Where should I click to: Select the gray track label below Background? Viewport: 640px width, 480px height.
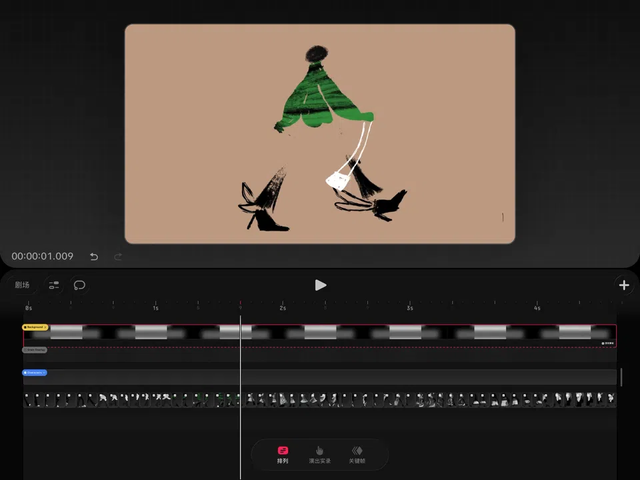35,350
